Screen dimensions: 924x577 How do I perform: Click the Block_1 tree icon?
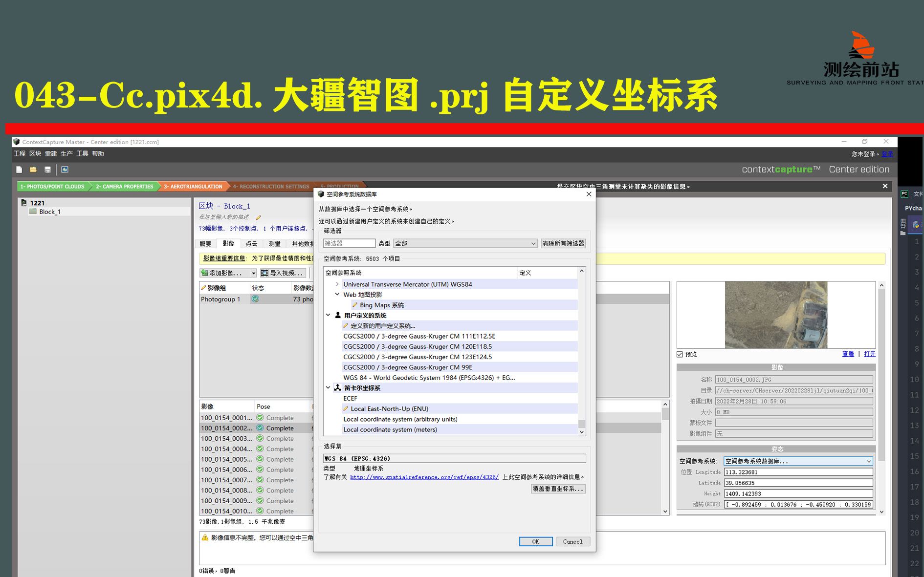click(33, 212)
